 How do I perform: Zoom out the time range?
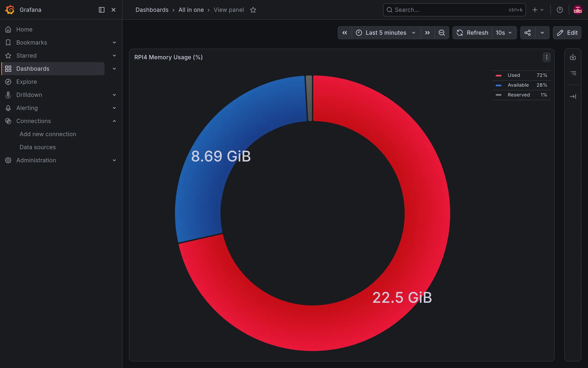(x=442, y=33)
